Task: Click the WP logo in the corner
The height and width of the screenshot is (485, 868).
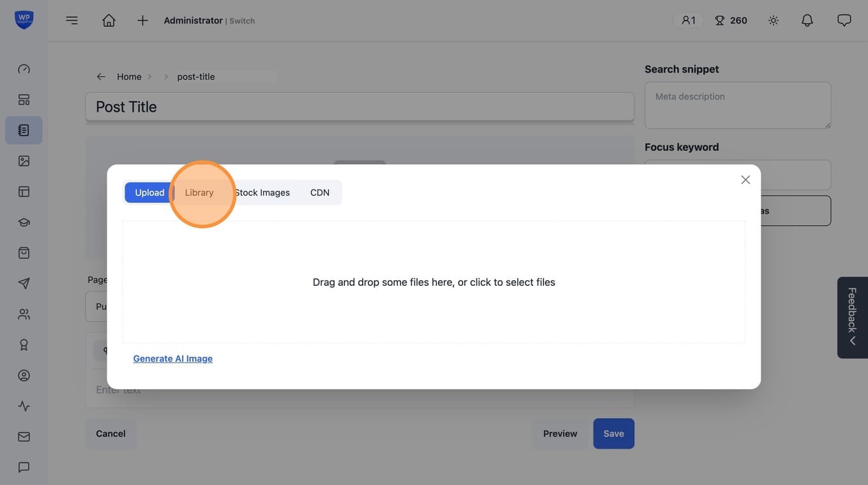Action: pos(24,20)
